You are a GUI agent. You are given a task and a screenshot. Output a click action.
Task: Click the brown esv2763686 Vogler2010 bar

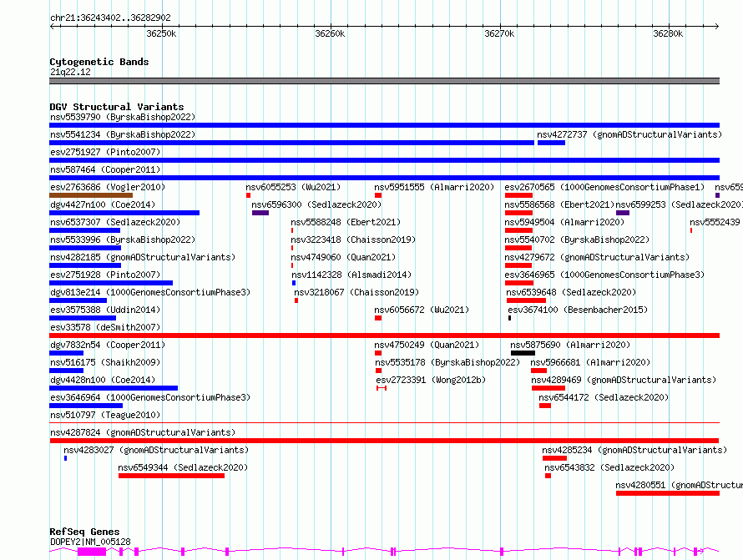[91, 195]
